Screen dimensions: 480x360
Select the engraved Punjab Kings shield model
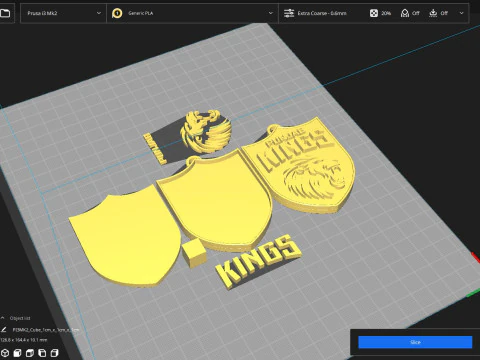(x=300, y=167)
